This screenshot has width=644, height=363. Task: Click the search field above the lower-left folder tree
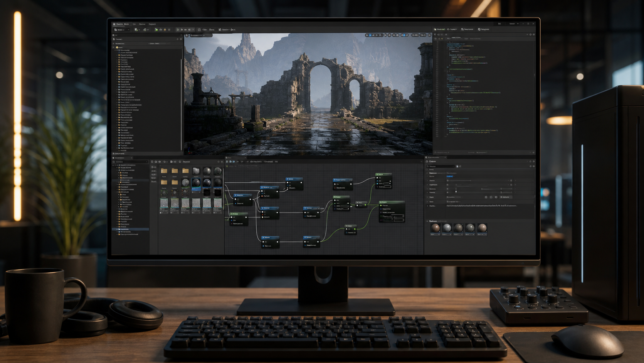[x=130, y=162]
